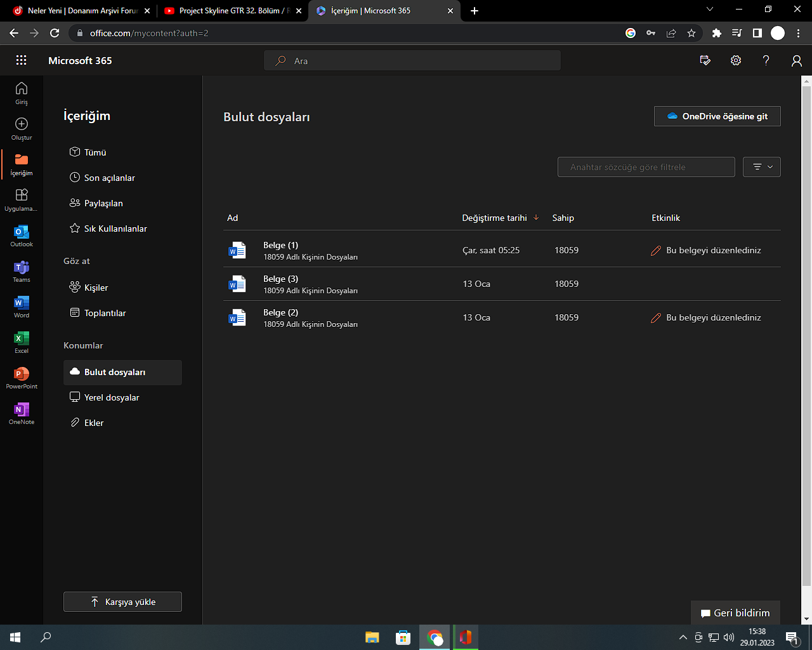Open Windows Start menu
Image resolution: width=812 pixels, height=650 pixels.
15,637
